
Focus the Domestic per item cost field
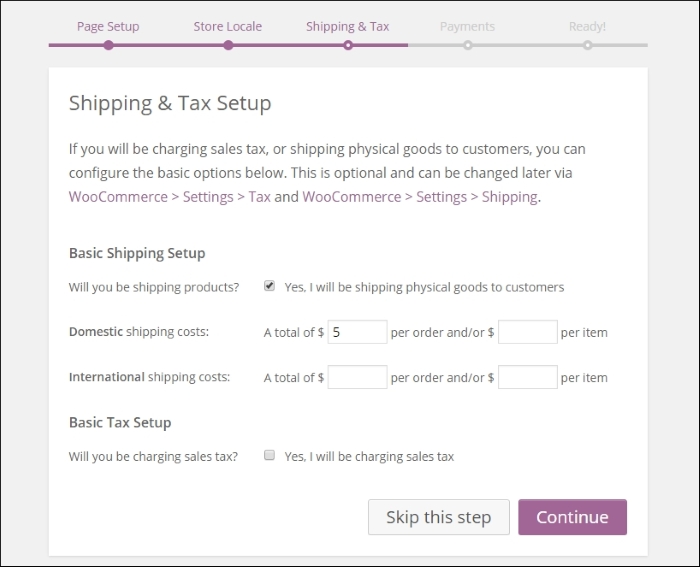coord(527,332)
